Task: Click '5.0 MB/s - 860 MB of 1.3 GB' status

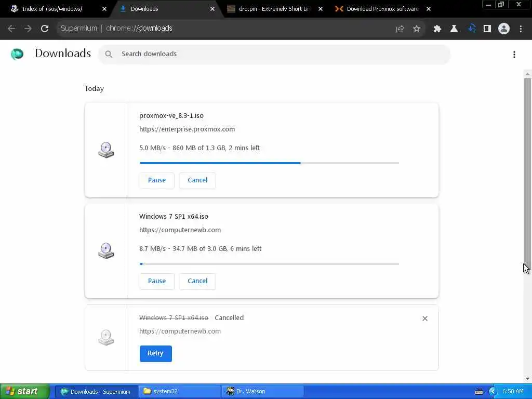Action: point(199,148)
